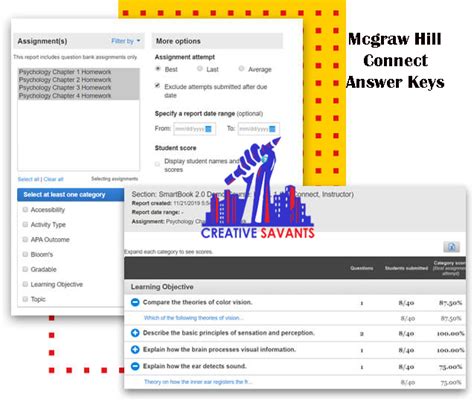
Task: Check the Learning Objective category
Action: [25, 284]
